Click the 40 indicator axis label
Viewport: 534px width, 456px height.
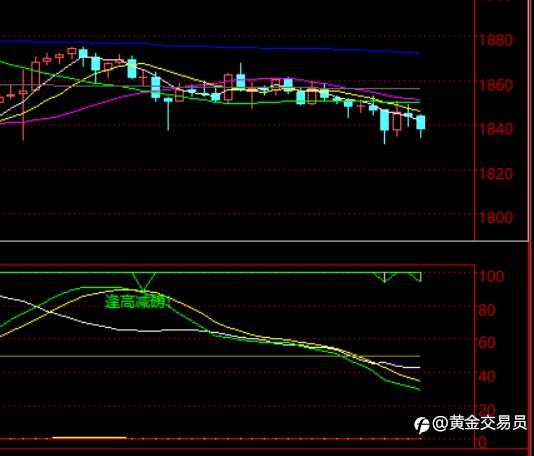487,376
